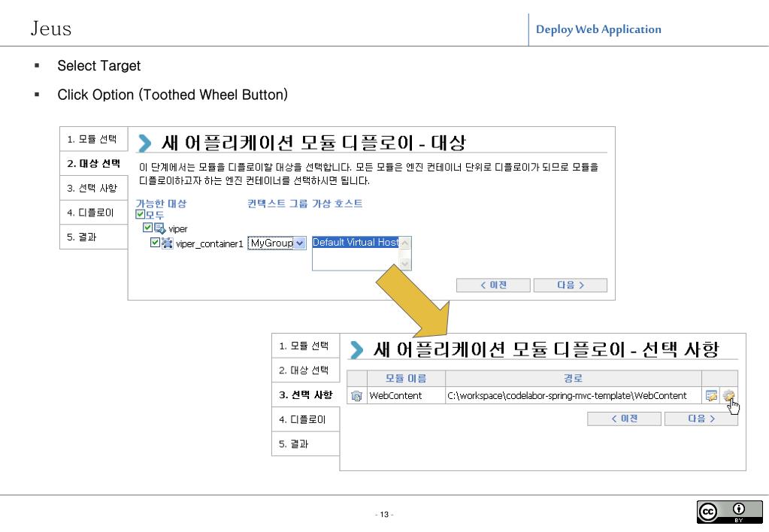The width and height of the screenshot is (769, 532).
Task: Select step 3. 선택 사항 in the options wizard
Action: (x=305, y=394)
